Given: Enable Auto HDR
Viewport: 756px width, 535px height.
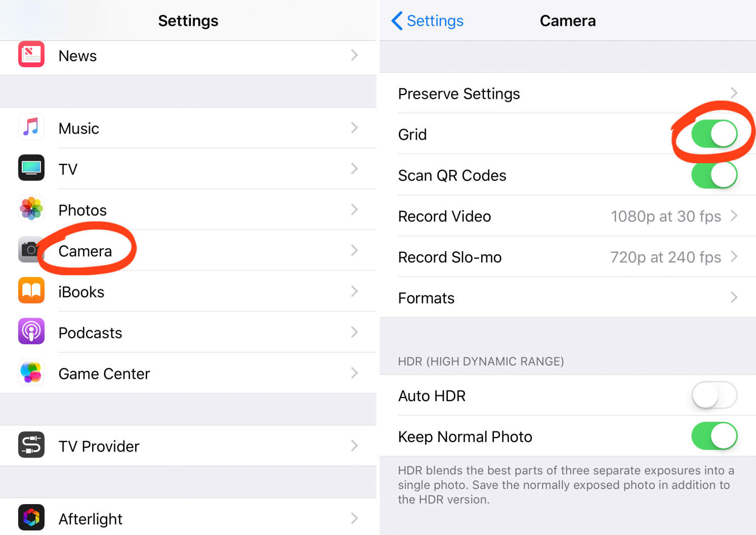Looking at the screenshot, I should [x=714, y=395].
